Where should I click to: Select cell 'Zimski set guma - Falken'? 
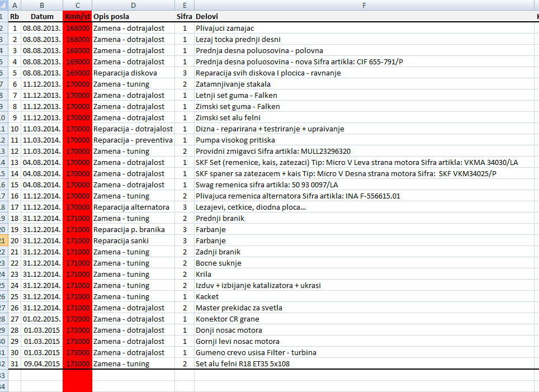(x=364, y=106)
